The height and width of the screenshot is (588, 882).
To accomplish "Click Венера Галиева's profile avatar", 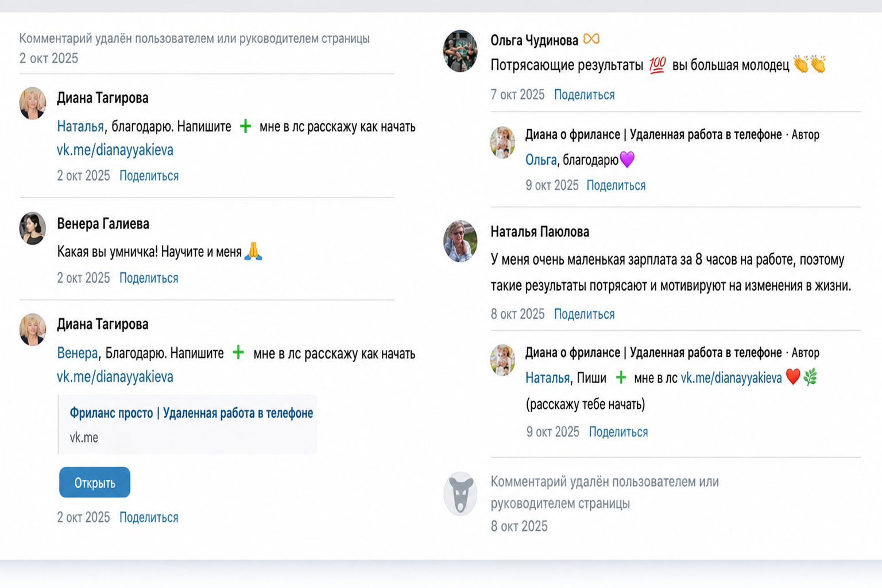I will pyautogui.click(x=33, y=229).
